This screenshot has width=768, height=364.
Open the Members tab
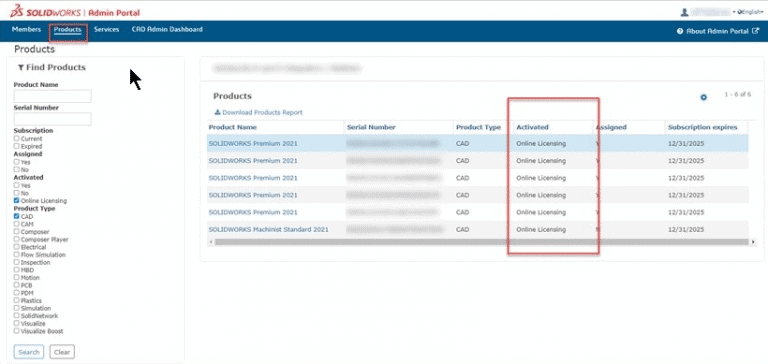coord(26,29)
